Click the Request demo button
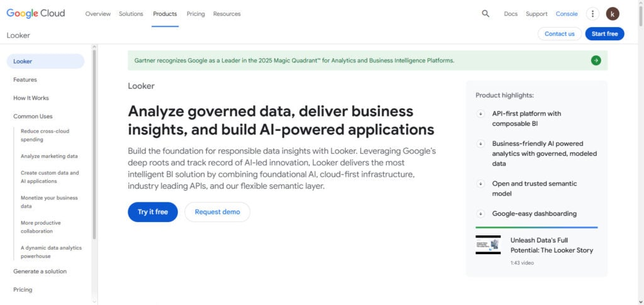 point(217,212)
